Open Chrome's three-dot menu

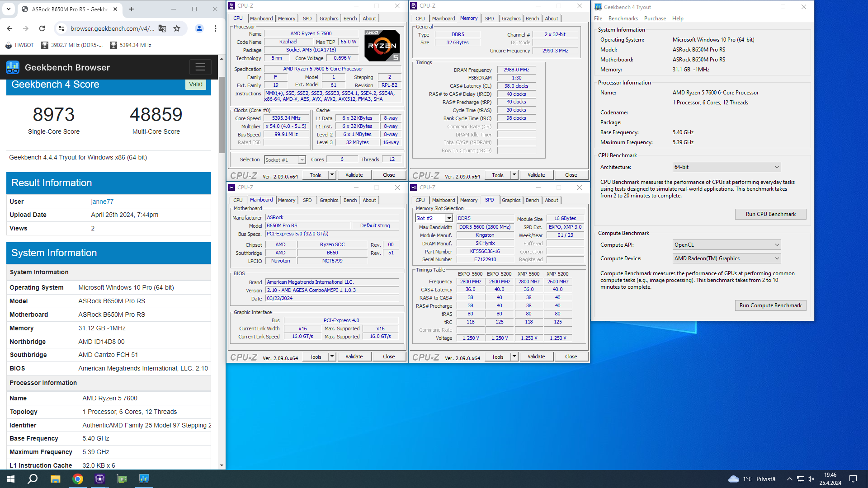pyautogui.click(x=216, y=28)
